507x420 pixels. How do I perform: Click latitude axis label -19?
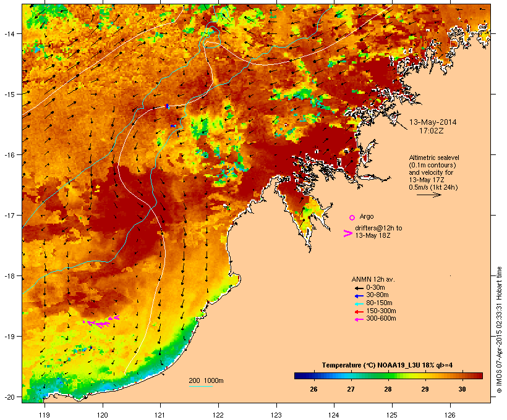(9, 337)
